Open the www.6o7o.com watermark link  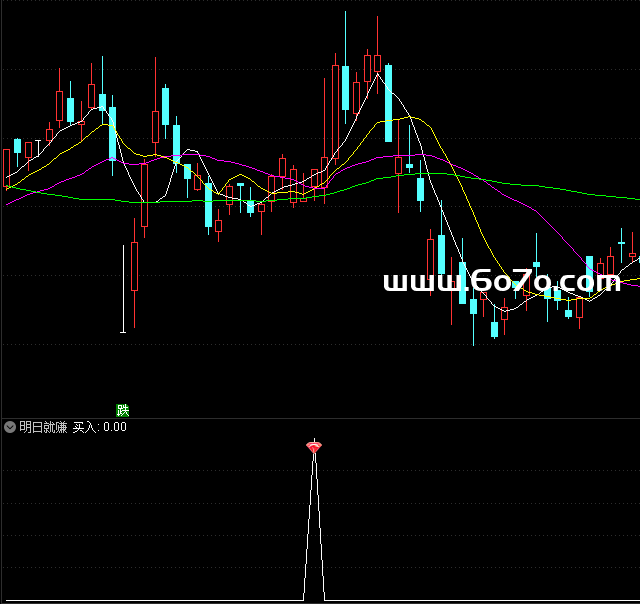pyautogui.click(x=501, y=283)
